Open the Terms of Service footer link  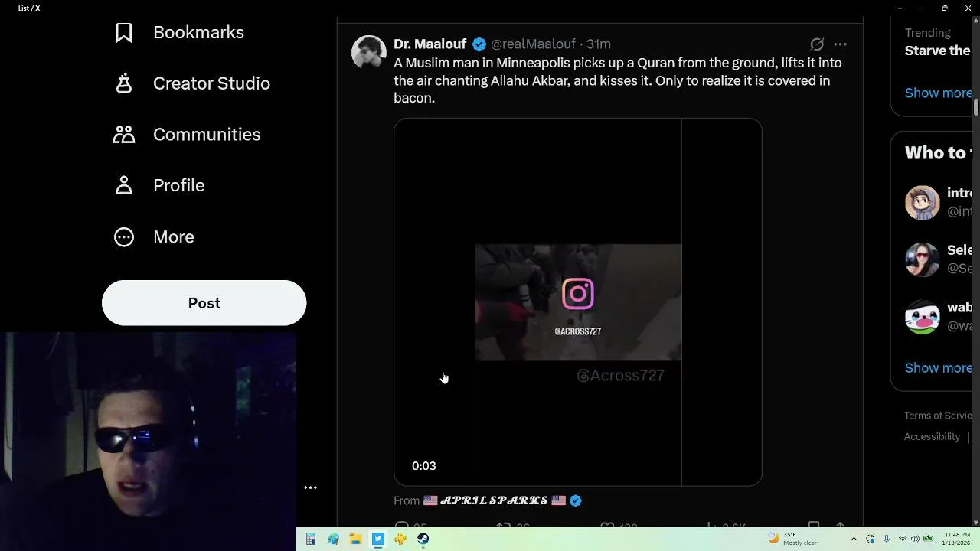click(938, 416)
